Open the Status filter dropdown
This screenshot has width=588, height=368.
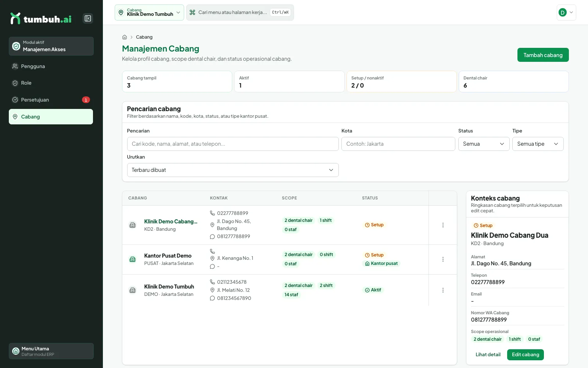(484, 144)
